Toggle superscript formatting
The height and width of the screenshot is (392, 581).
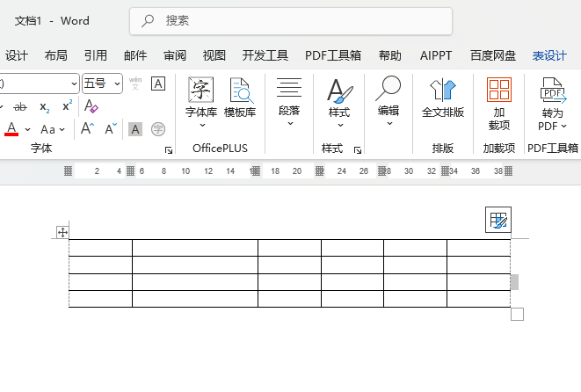pyautogui.click(x=67, y=106)
